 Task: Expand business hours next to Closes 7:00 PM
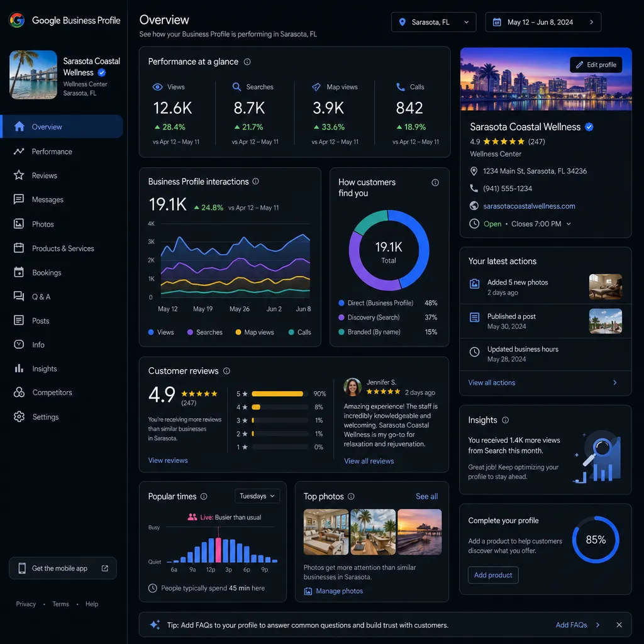569,224
